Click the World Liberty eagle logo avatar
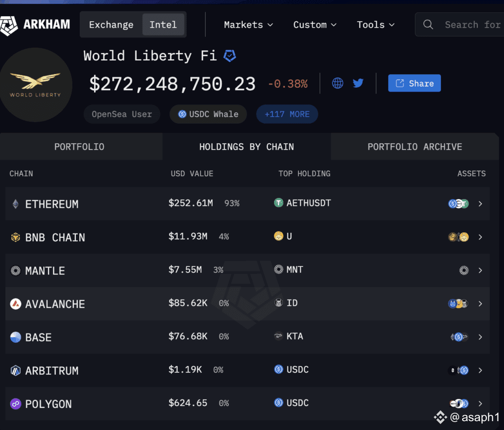504x430 pixels. (x=35, y=85)
